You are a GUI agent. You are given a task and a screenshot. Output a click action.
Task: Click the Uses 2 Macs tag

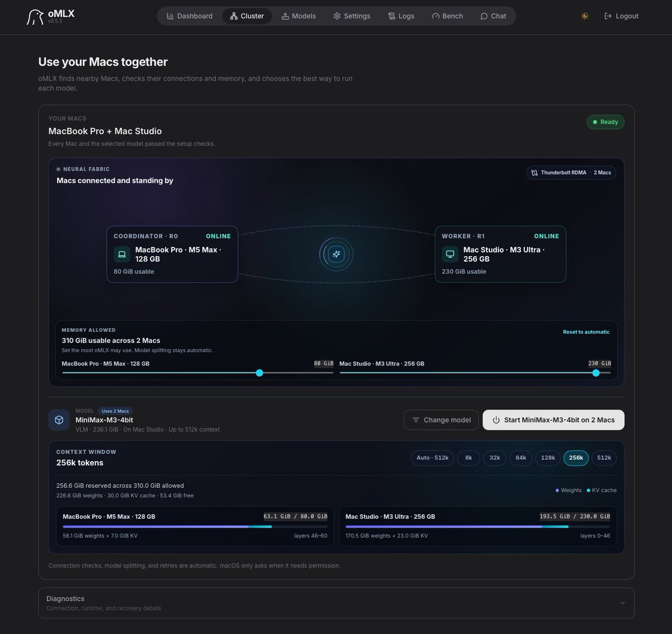coord(115,411)
